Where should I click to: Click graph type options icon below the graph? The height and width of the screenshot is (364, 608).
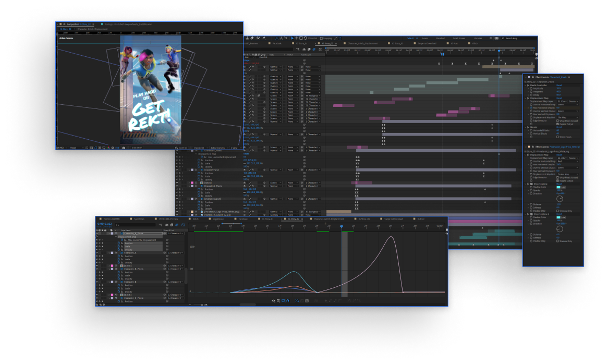[278, 301]
